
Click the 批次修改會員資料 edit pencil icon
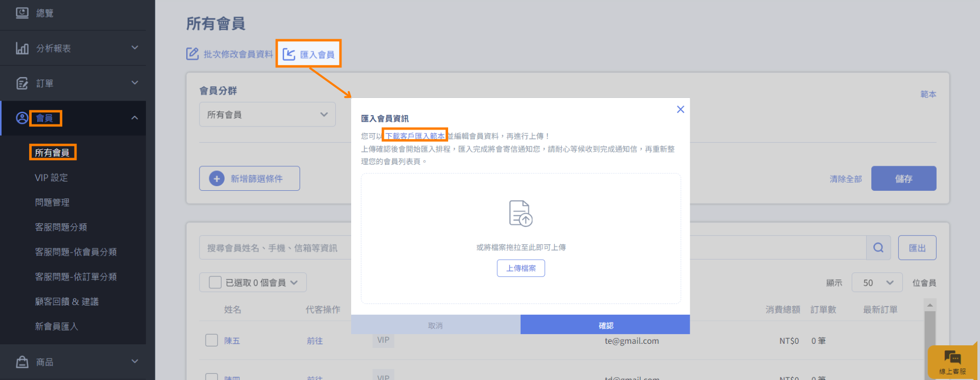(x=192, y=54)
